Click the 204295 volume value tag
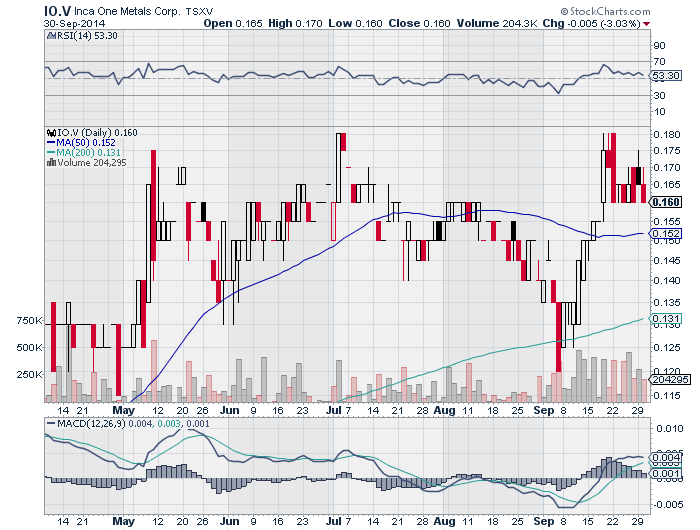 point(669,380)
